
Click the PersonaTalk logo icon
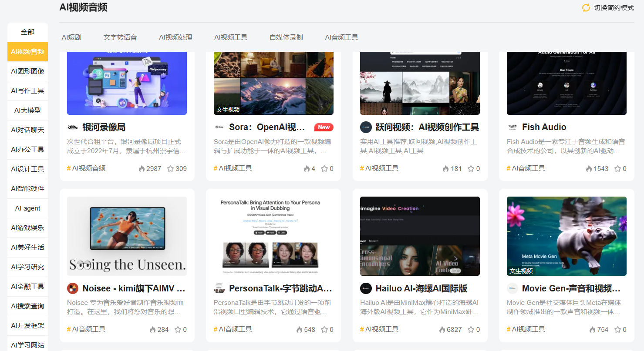coord(219,288)
